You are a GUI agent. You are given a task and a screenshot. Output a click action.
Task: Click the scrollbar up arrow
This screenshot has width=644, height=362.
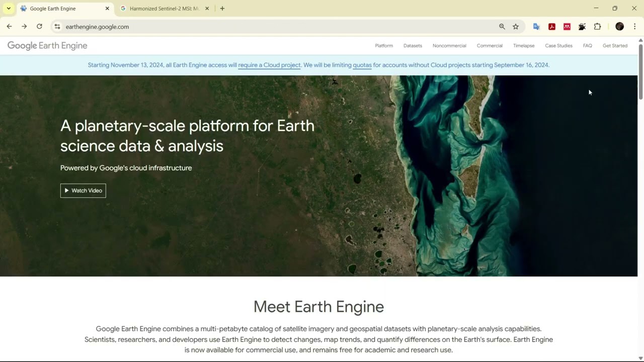pyautogui.click(x=640, y=40)
